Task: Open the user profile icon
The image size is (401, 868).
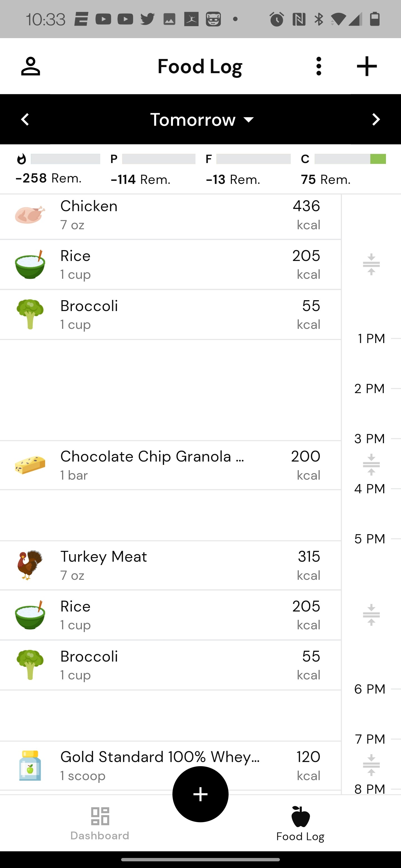Action: (30, 66)
